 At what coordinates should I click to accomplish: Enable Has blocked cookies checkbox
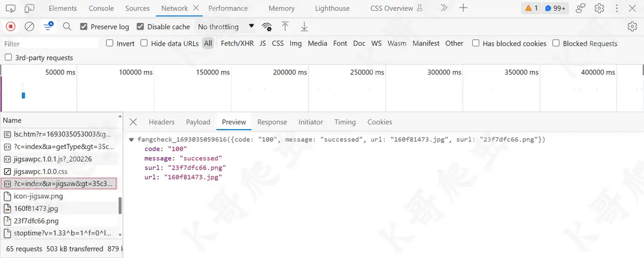(x=476, y=43)
